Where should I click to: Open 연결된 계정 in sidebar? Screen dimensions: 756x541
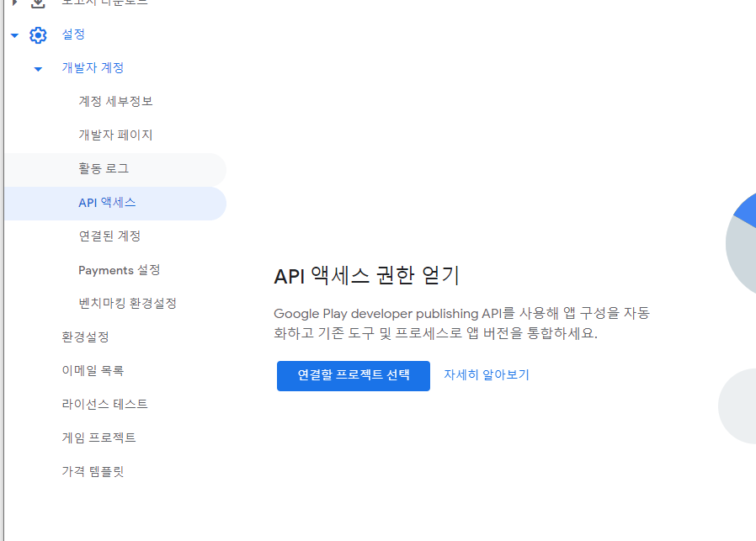pos(109,236)
